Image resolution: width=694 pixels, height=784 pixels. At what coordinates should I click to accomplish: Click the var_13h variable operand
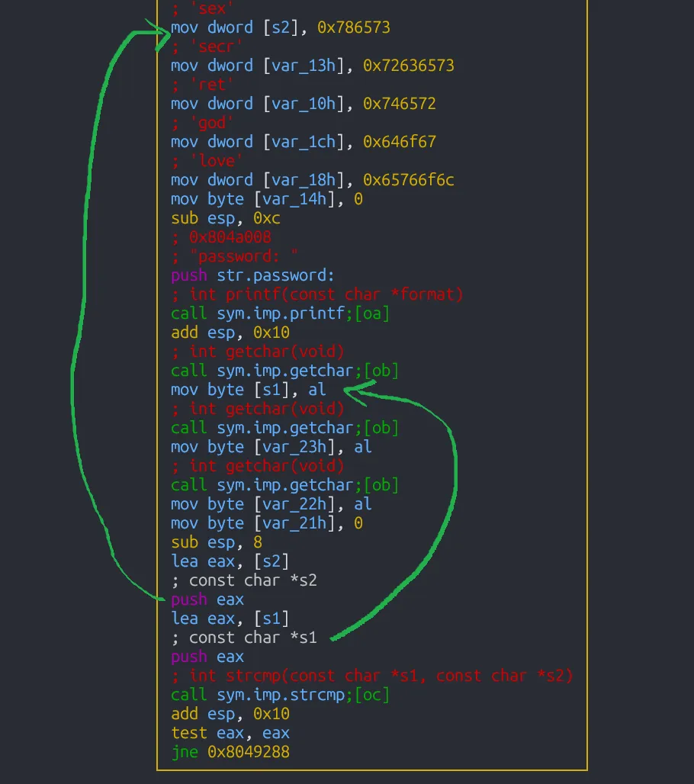coord(307,66)
